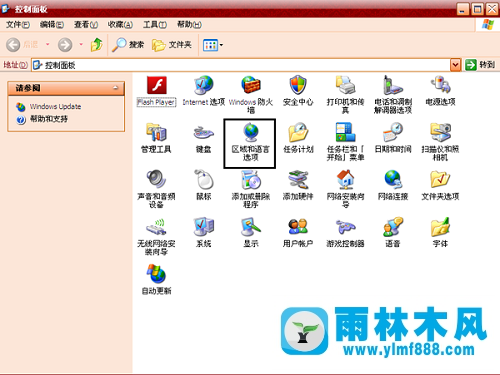This screenshot has height=375, width=500.
Task: Open the 帮助 menu
Action: pyautogui.click(x=189, y=25)
